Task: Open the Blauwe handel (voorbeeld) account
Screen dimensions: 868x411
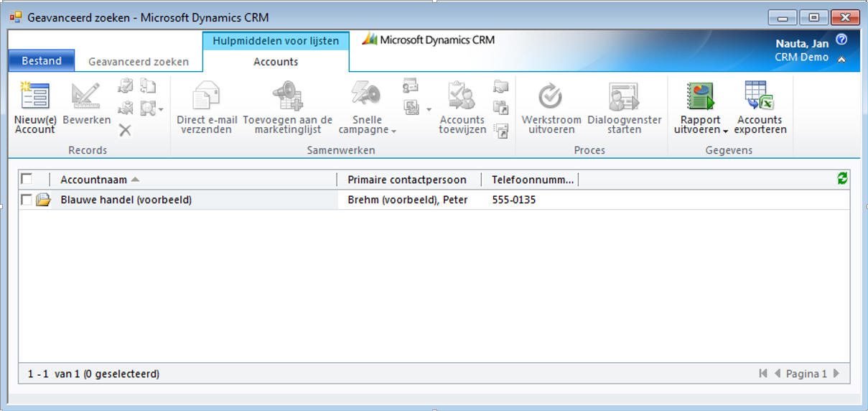Action: [x=126, y=200]
